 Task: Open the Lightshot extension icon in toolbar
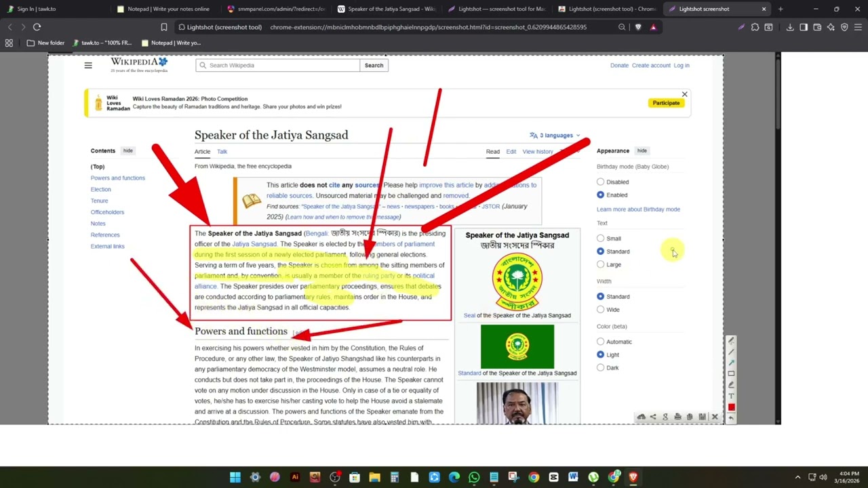[x=741, y=27]
